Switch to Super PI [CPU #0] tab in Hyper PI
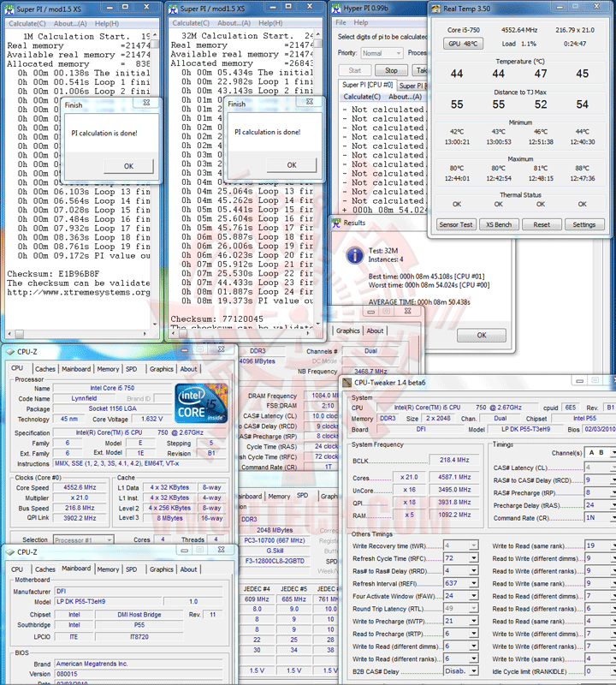616x685 pixels. coord(367,85)
